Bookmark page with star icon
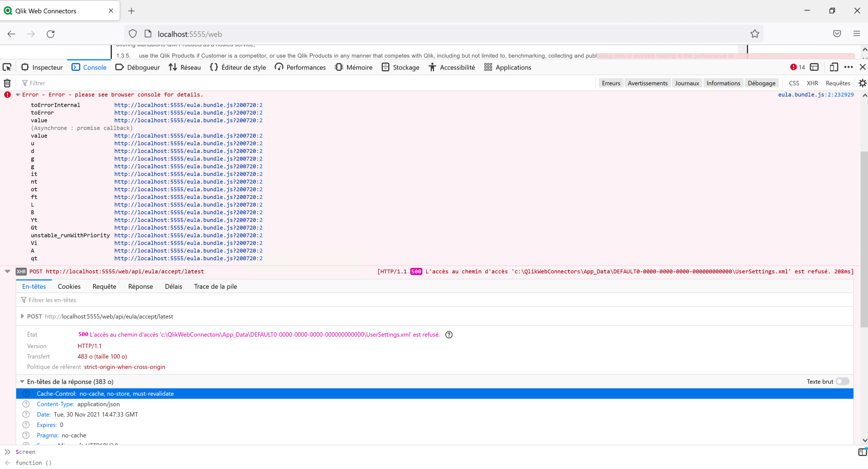868x469 pixels. [755, 34]
